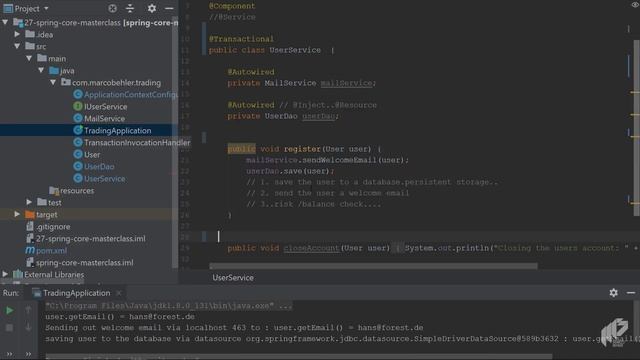The width and height of the screenshot is (640, 360).
Task: Hide the Project panel with minimize icon
Action: 169,8
